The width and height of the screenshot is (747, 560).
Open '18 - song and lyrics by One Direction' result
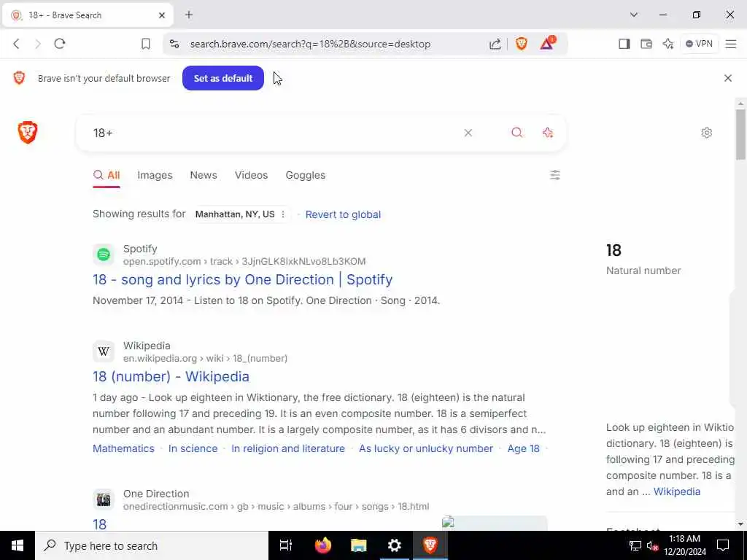pyautogui.click(x=242, y=279)
